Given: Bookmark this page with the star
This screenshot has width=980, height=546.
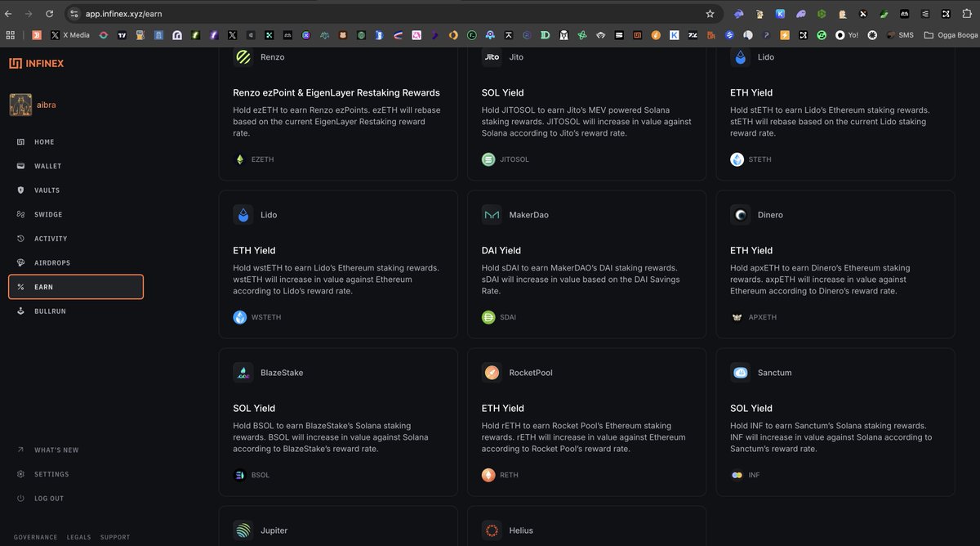Looking at the screenshot, I should click(x=710, y=14).
